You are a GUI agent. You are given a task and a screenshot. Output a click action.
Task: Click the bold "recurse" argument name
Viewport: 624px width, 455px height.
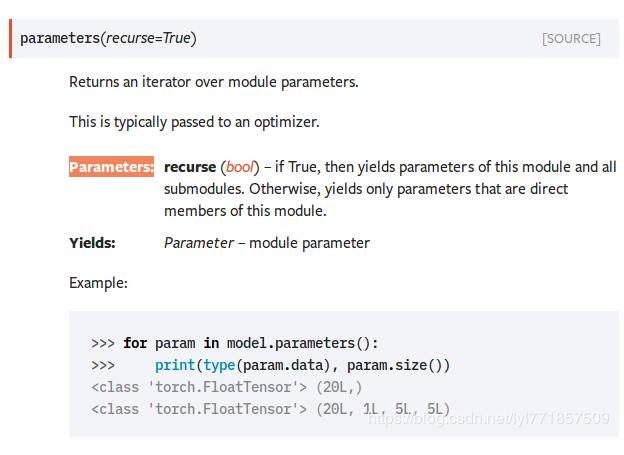coord(190,167)
